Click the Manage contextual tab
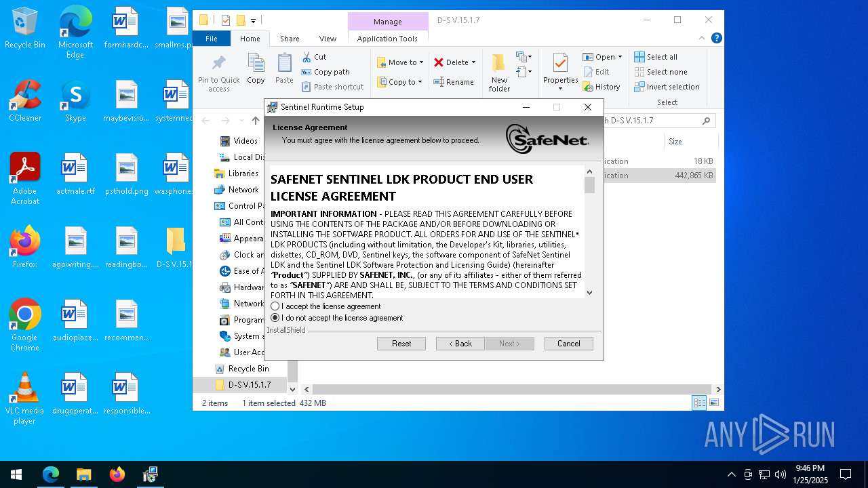The image size is (868, 488). tap(388, 22)
